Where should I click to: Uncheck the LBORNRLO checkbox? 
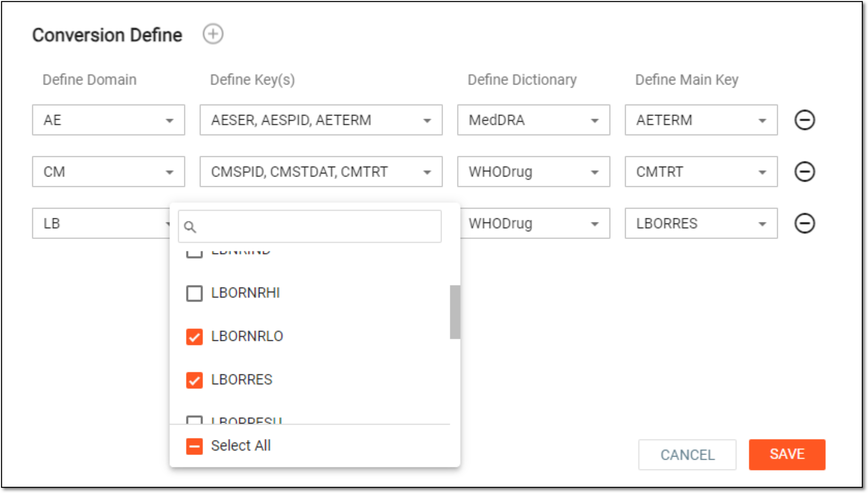point(194,337)
